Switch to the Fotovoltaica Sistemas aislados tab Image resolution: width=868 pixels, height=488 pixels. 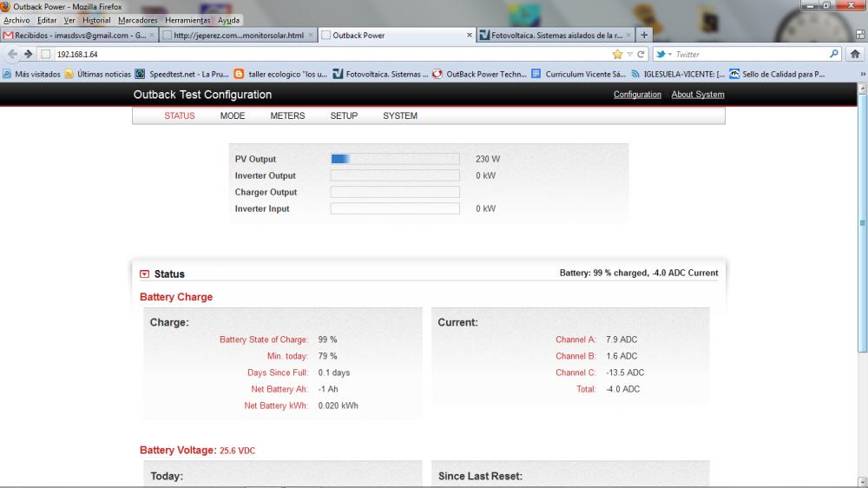556,35
